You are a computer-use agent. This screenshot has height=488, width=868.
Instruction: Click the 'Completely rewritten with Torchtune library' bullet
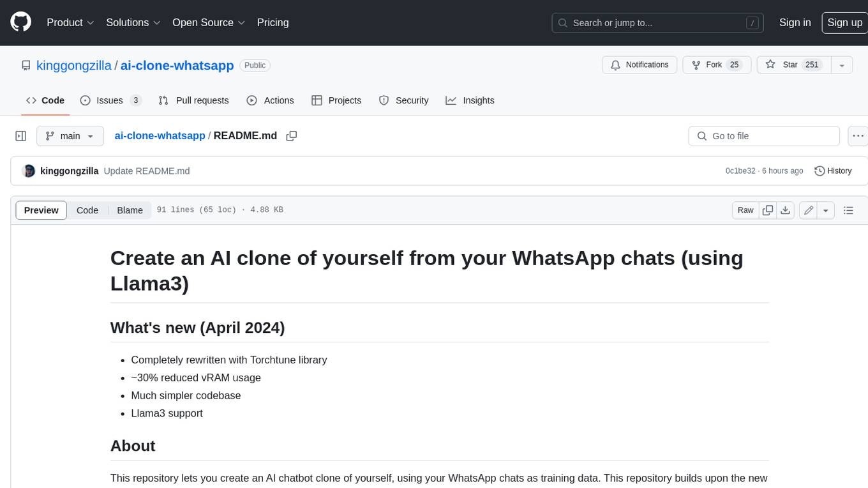click(x=228, y=360)
